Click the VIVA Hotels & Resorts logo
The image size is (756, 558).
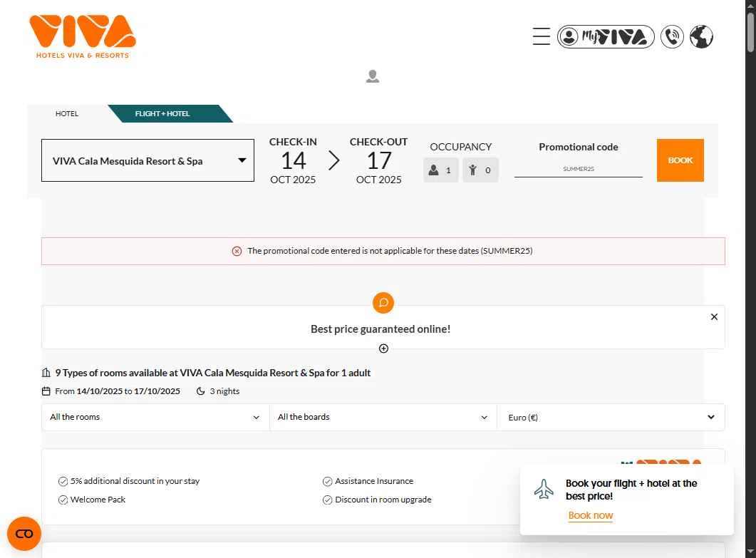[x=83, y=36]
